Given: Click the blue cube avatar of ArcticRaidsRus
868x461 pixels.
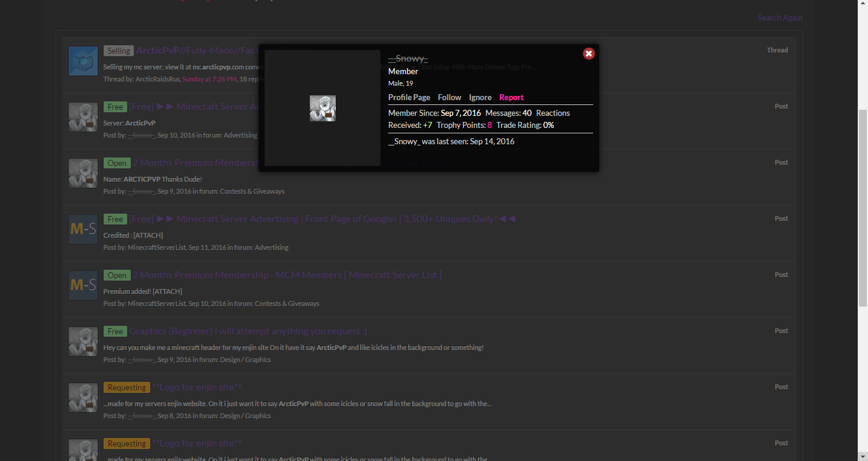Looking at the screenshot, I should point(83,61).
